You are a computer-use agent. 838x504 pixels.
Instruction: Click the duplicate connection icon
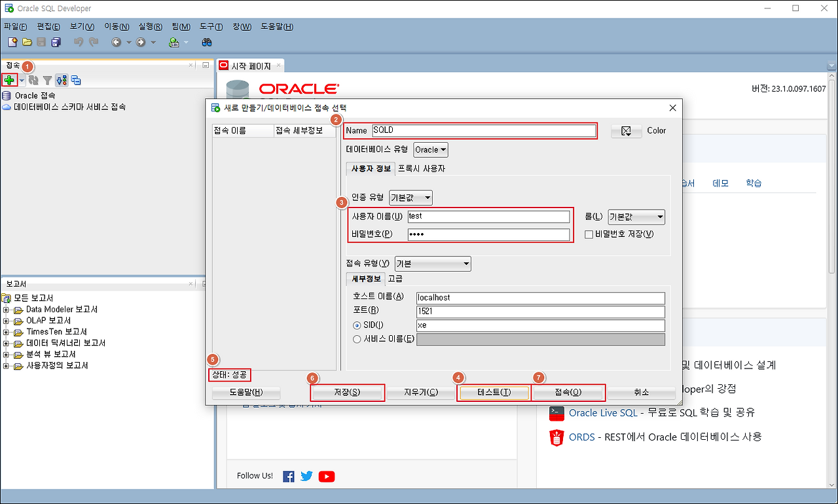click(x=76, y=80)
